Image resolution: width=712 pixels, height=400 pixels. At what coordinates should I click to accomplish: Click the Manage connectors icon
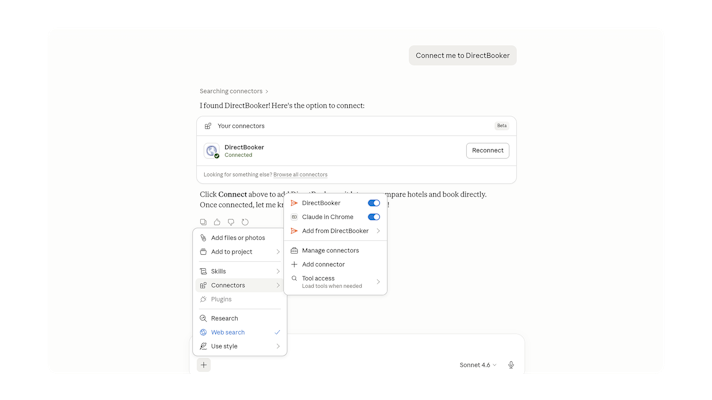point(294,251)
